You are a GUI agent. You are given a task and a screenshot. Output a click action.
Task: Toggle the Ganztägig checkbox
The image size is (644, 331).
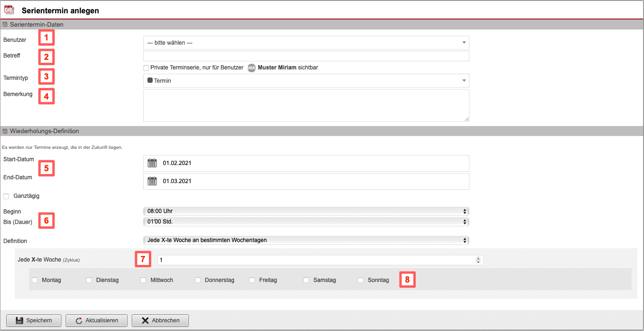pyautogui.click(x=7, y=196)
